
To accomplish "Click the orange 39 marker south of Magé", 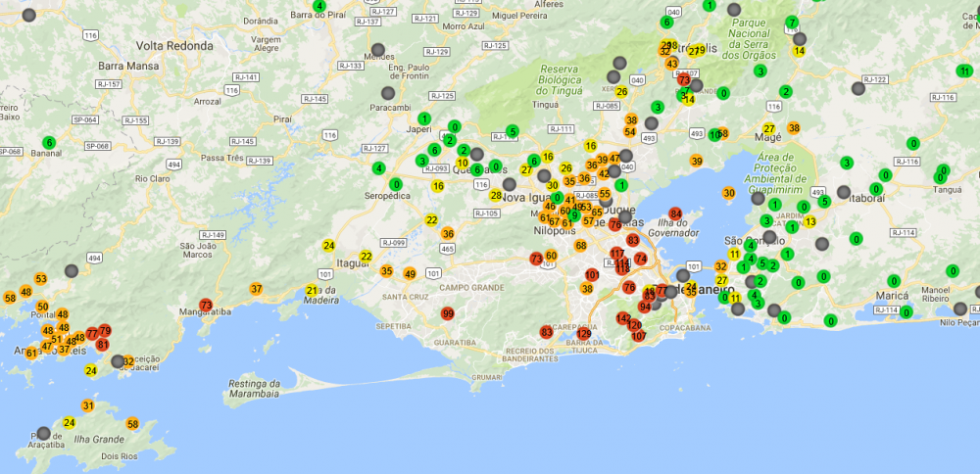I will [697, 161].
